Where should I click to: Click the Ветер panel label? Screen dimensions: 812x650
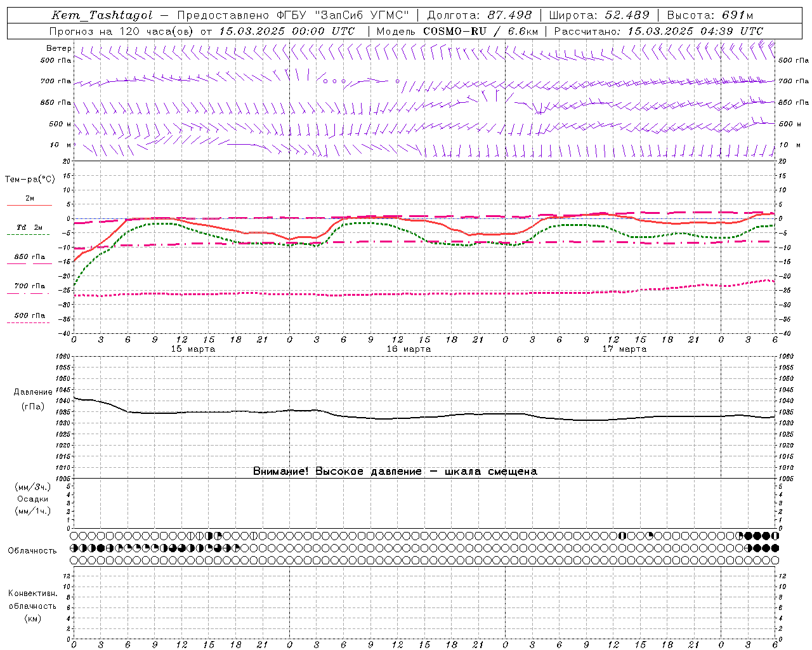(x=58, y=48)
